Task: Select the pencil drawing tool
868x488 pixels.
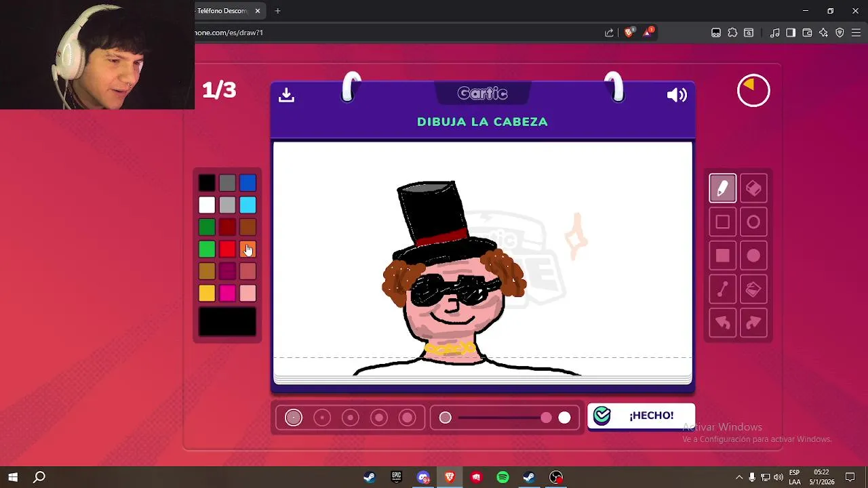Action: (722, 188)
